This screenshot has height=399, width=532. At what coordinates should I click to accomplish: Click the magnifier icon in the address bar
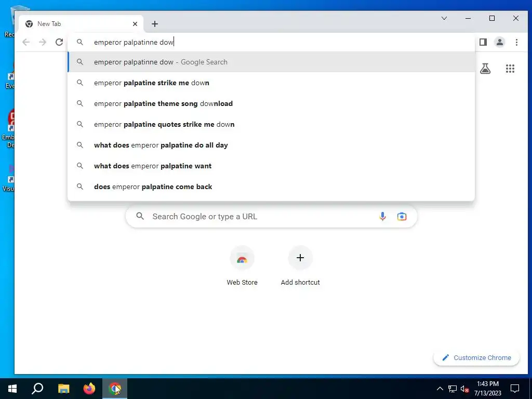pos(79,42)
